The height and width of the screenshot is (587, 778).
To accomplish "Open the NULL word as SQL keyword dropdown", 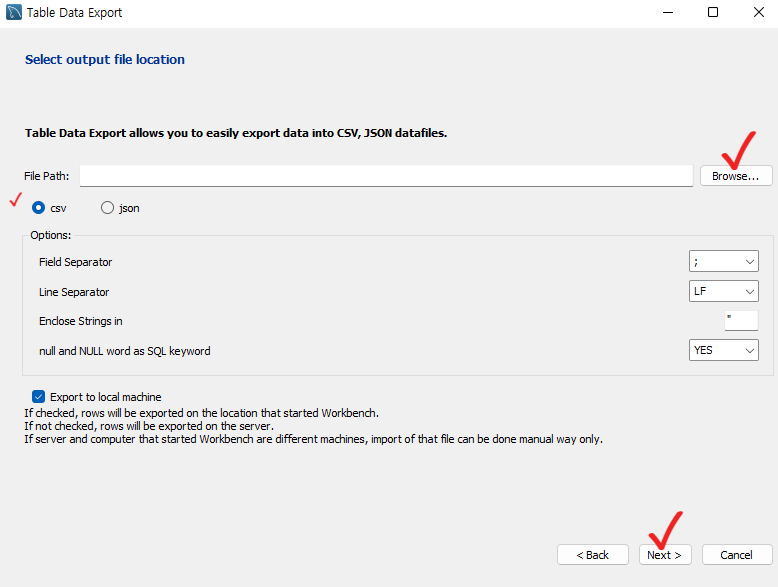I will tap(723, 350).
